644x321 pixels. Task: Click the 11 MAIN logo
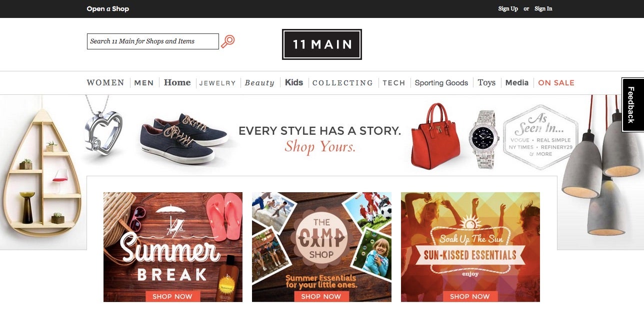tap(322, 44)
